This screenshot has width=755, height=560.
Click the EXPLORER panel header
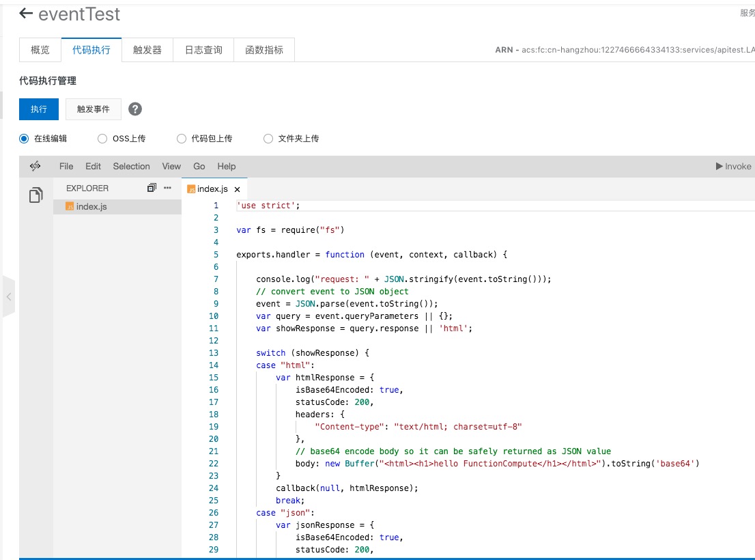point(87,188)
